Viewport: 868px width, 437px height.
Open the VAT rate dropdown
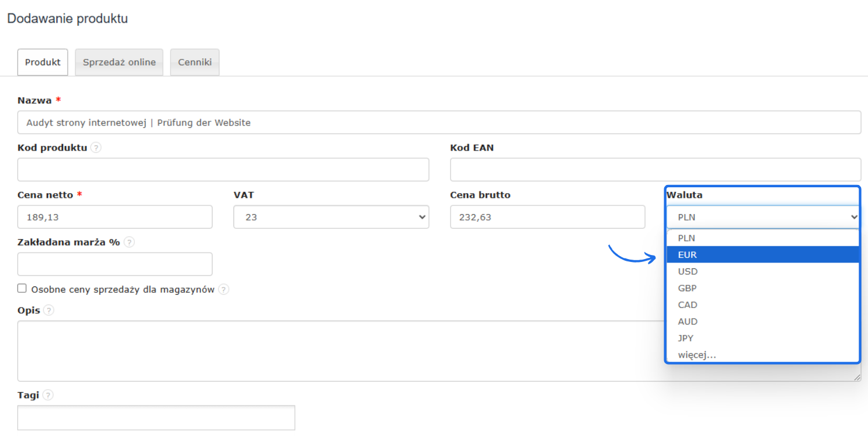pos(331,217)
